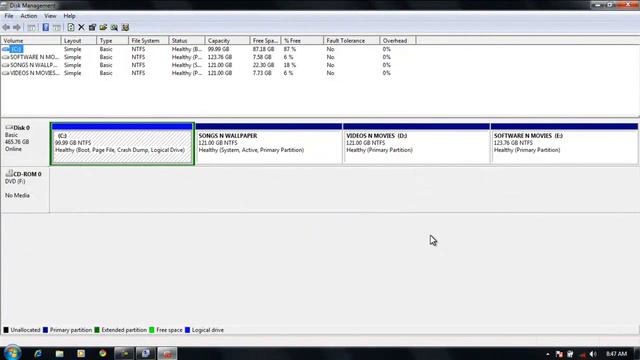Sort by the Status column header

point(187,41)
